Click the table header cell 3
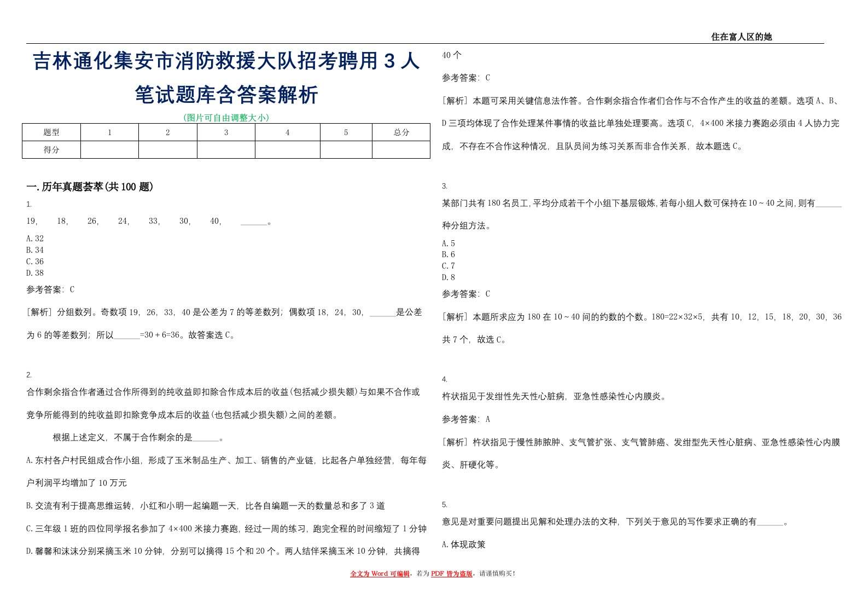868x614 pixels. pyautogui.click(x=226, y=132)
